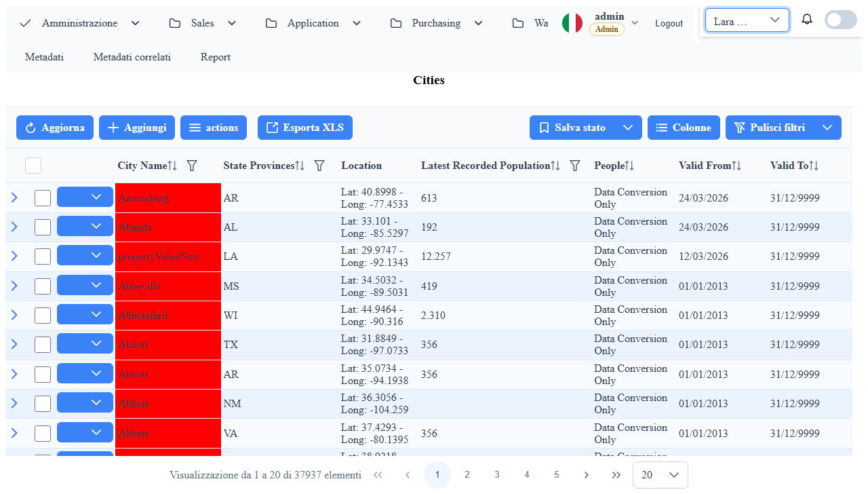Screen dimensions: 868x494
Task: Check the Abanda row checkbox
Action: (43, 227)
